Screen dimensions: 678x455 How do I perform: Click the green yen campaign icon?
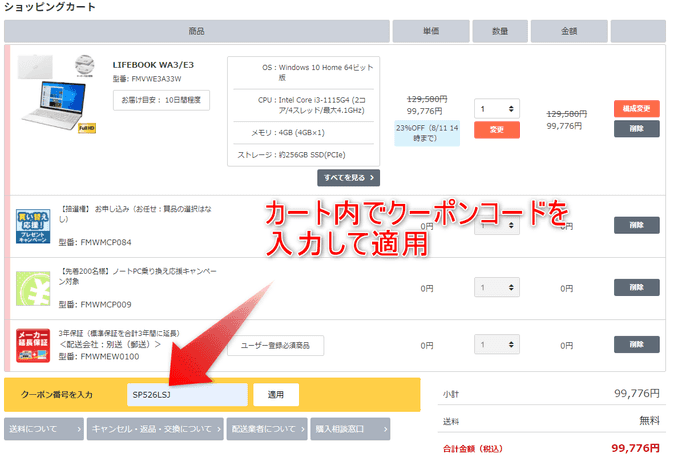coord(32,288)
